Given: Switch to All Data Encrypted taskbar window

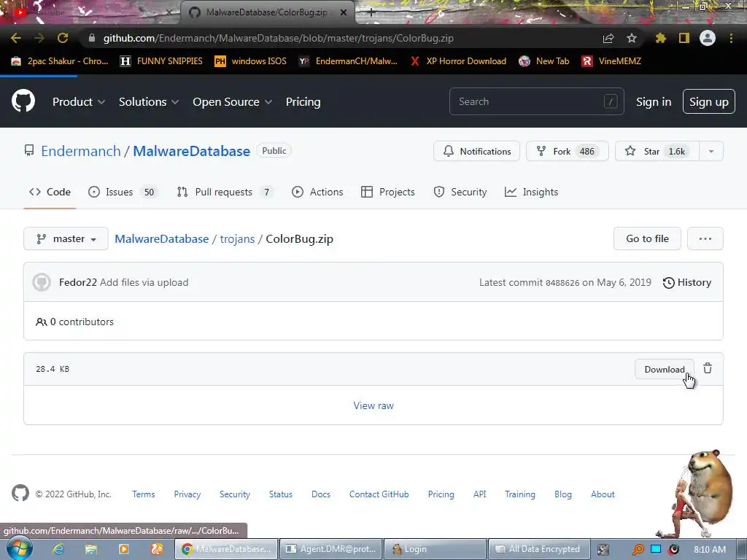Looking at the screenshot, I should click(539, 549).
